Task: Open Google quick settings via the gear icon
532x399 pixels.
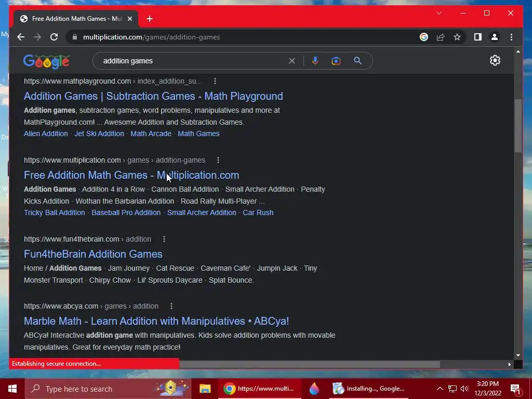Action: (x=495, y=60)
